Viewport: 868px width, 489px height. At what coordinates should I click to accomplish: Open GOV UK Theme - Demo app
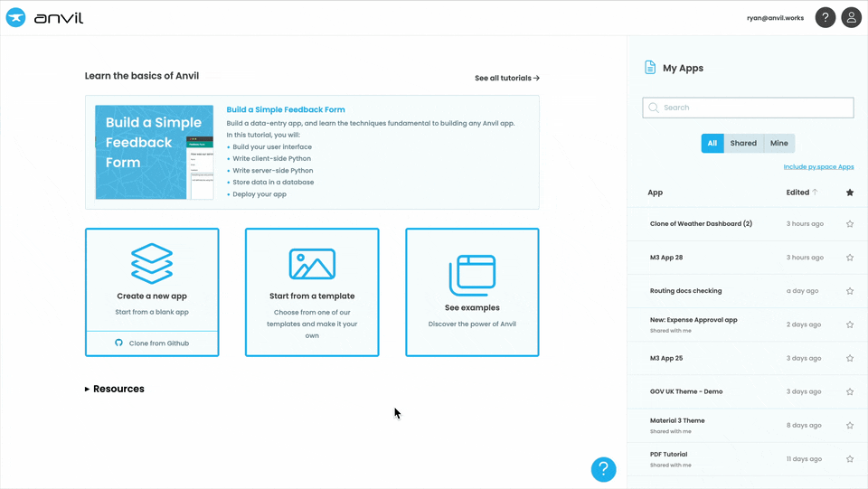click(x=686, y=391)
